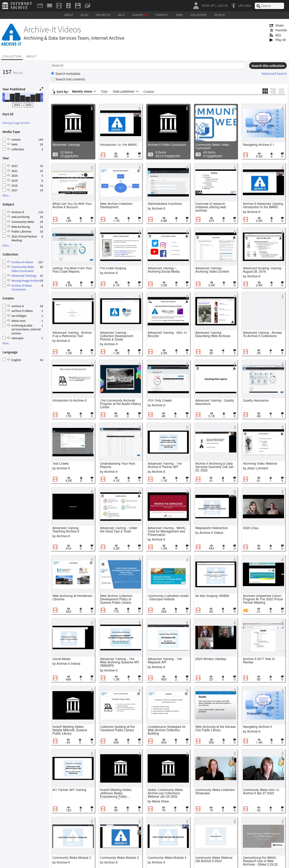Click the 2016 start year box
The image size is (289, 868).
pyautogui.click(x=17, y=105)
